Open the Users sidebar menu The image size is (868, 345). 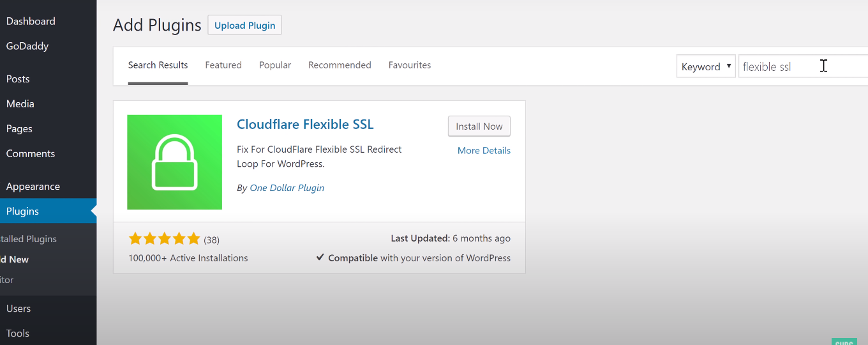click(19, 309)
